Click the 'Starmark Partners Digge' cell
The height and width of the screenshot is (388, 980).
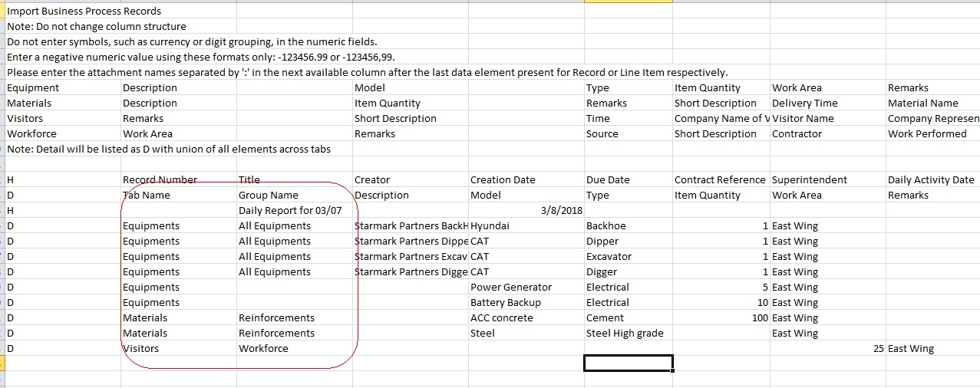pyautogui.click(x=411, y=271)
